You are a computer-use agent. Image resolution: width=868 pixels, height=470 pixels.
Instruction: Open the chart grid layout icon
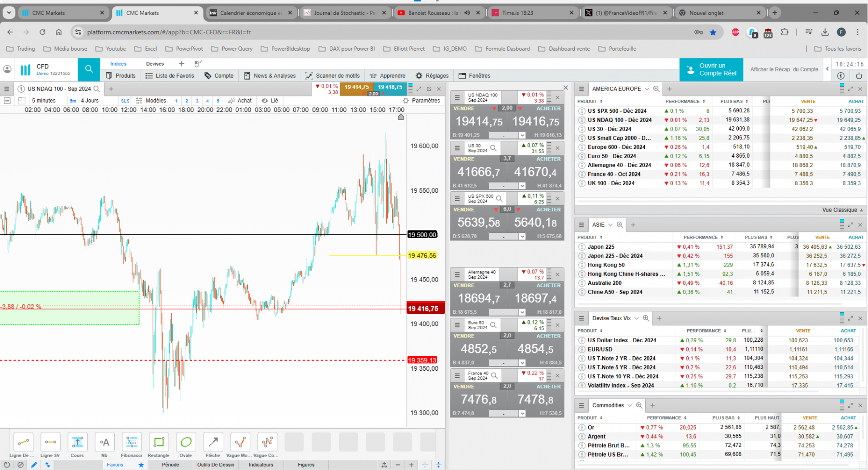[x=22, y=101]
